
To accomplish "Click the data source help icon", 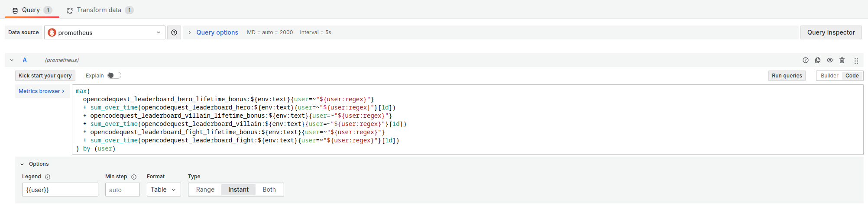I will point(174,32).
